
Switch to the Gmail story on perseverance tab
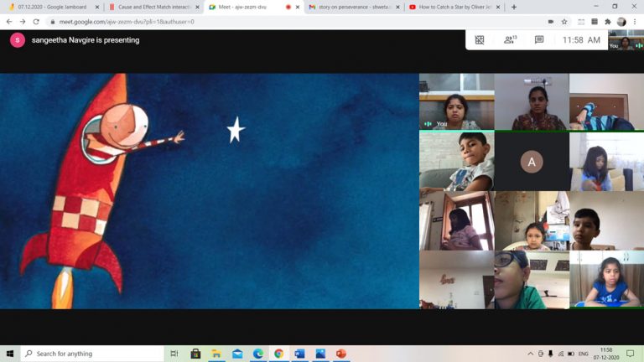point(353,7)
